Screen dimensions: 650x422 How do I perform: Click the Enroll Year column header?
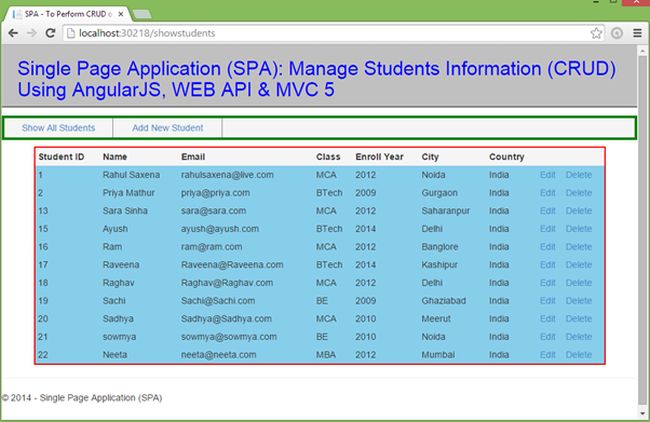(x=379, y=157)
